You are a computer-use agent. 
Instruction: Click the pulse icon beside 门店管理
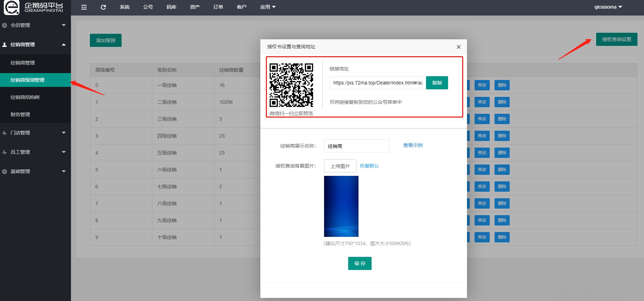[x=4, y=133]
